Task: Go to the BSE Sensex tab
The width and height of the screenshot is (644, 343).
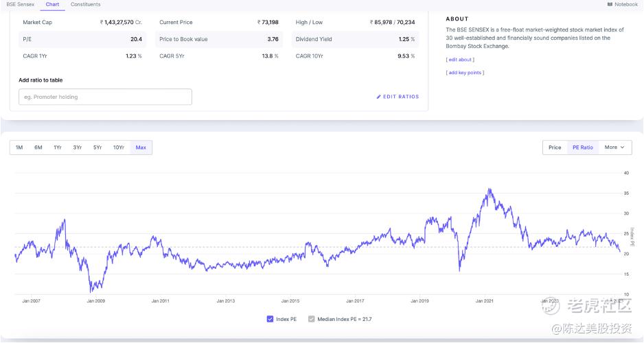Action: coord(21,5)
